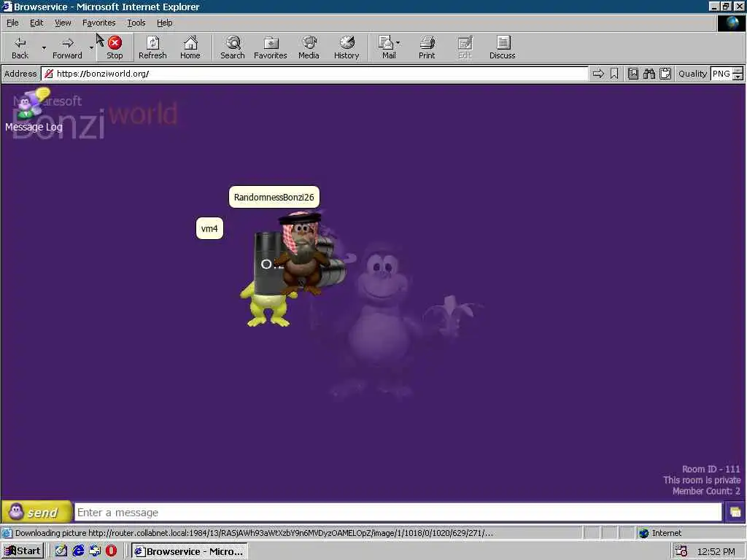
Task: Open the Edit menu
Action: tap(36, 23)
